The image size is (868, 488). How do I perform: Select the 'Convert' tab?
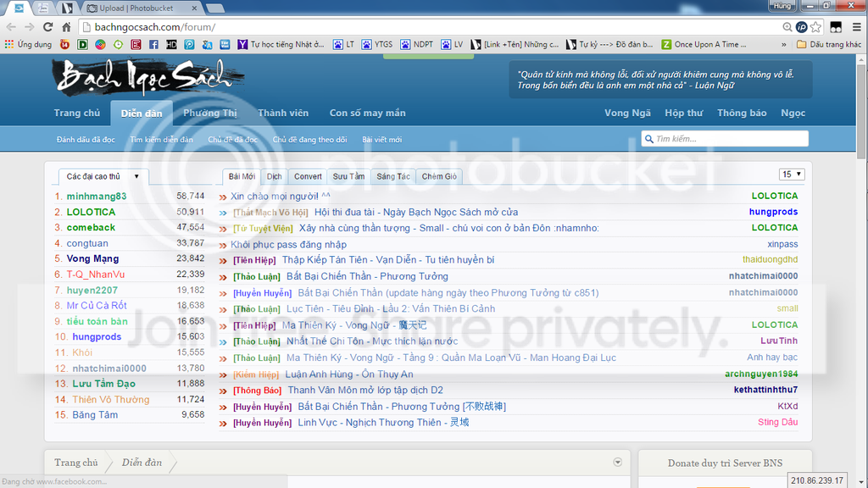pos(308,176)
